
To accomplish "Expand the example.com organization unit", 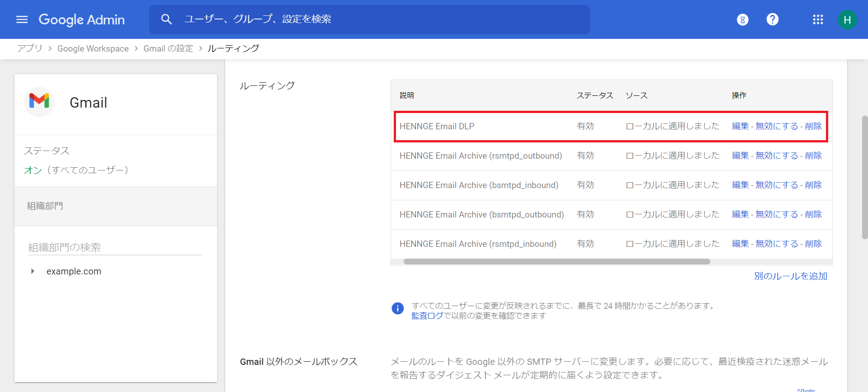I will pos(33,271).
